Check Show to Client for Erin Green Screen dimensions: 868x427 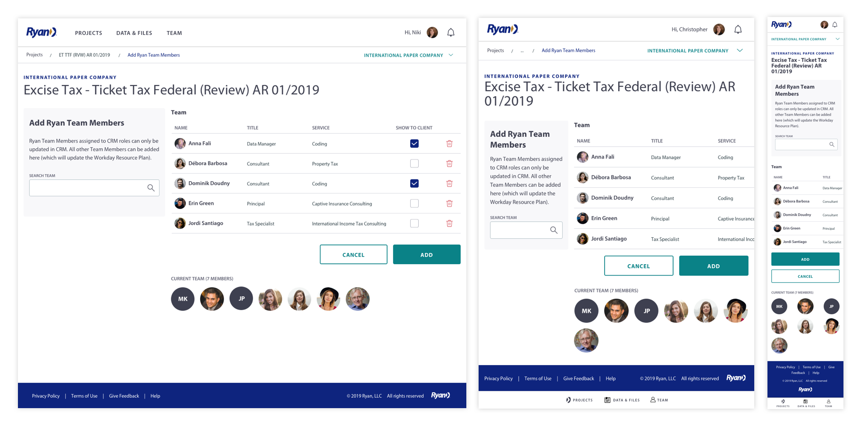[x=414, y=203]
